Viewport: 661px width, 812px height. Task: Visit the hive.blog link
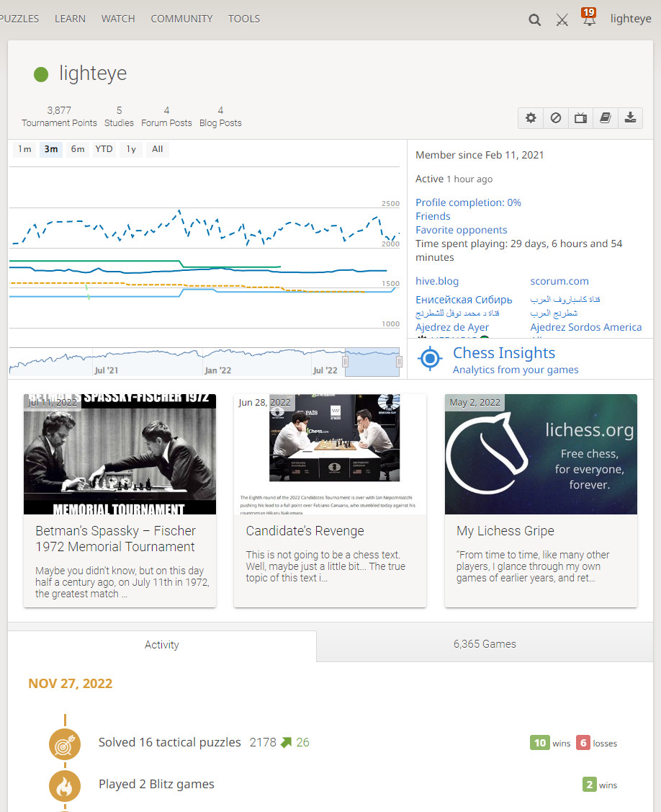tap(437, 281)
